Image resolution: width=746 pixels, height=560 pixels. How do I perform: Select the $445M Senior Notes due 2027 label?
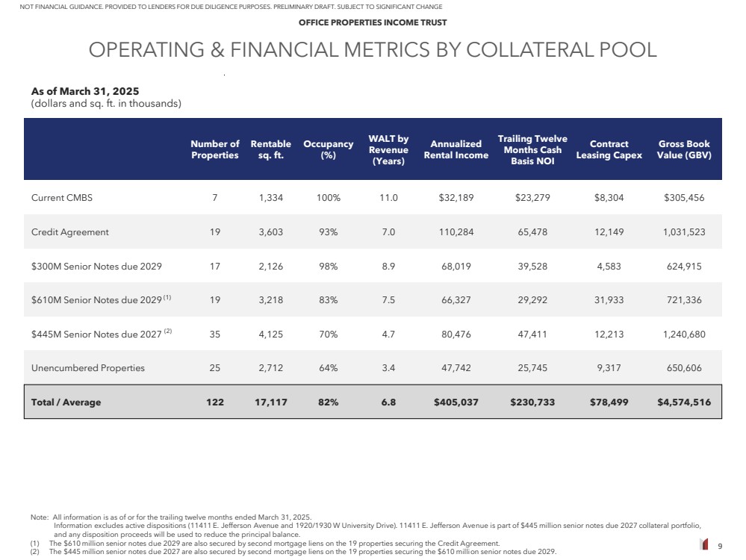coord(96,334)
